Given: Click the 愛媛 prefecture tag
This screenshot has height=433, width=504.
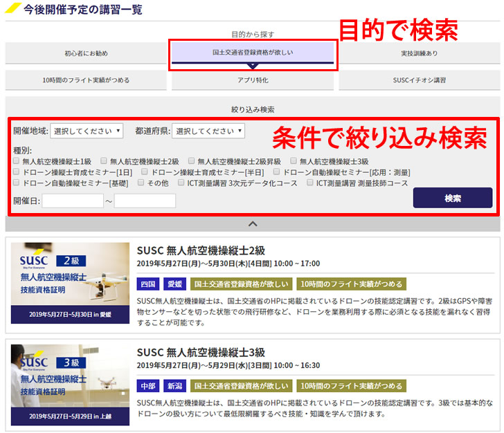Looking at the screenshot, I should pyautogui.click(x=175, y=284).
